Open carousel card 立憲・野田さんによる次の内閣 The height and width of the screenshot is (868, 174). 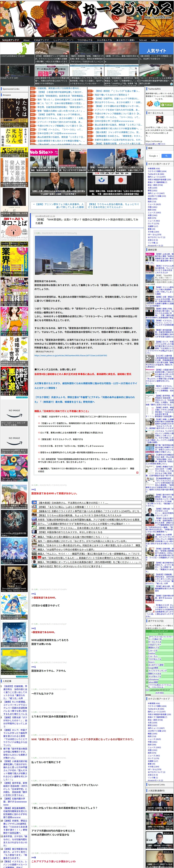point(58,185)
